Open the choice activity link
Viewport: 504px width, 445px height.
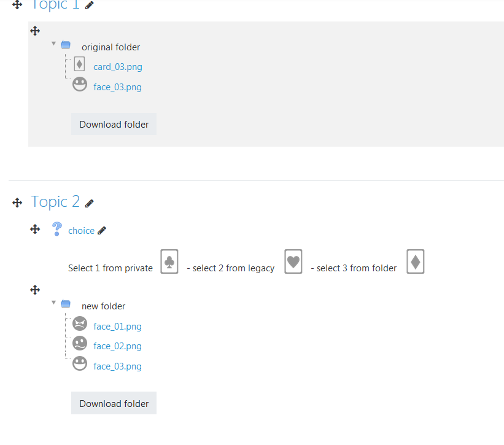[x=81, y=231]
